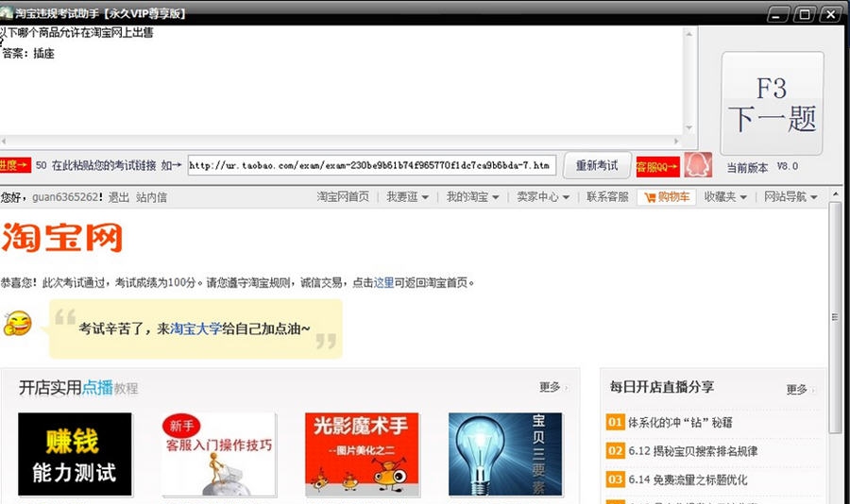Open the 购物车 shopping cart
The height and width of the screenshot is (504, 850).
(x=667, y=196)
